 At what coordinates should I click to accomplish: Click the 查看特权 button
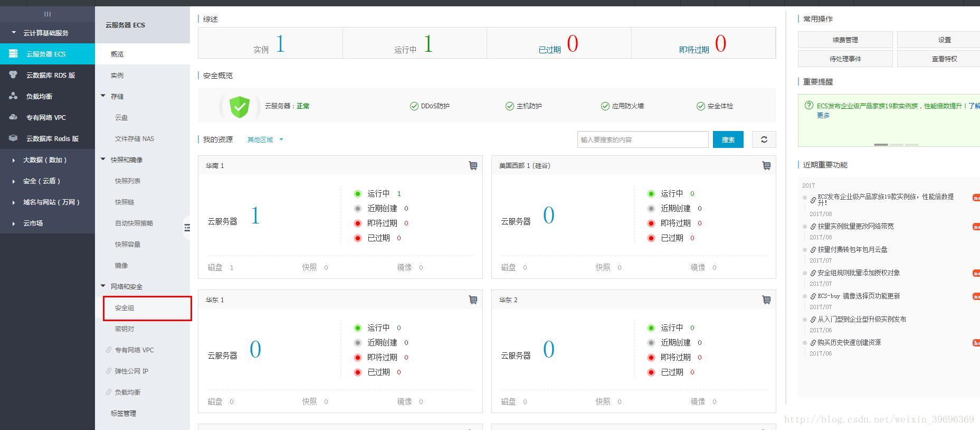point(938,59)
